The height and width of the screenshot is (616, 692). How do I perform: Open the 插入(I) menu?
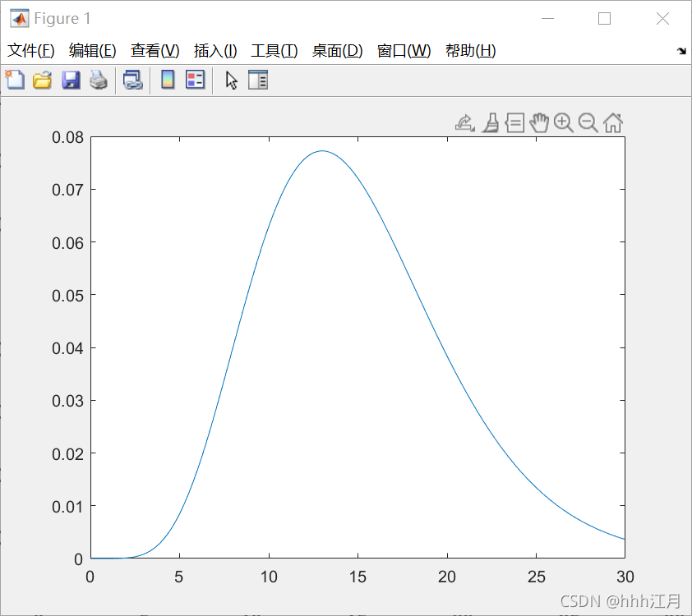tap(215, 51)
